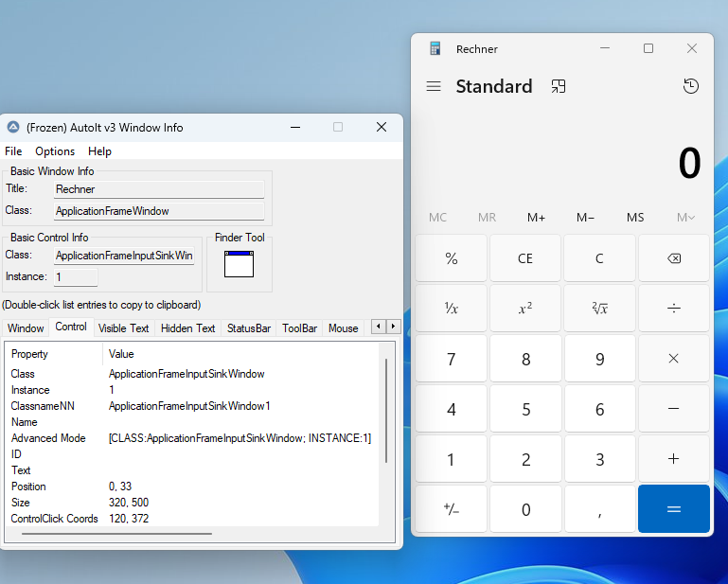
Task: Click the x squared key
Action: pyautogui.click(x=525, y=309)
